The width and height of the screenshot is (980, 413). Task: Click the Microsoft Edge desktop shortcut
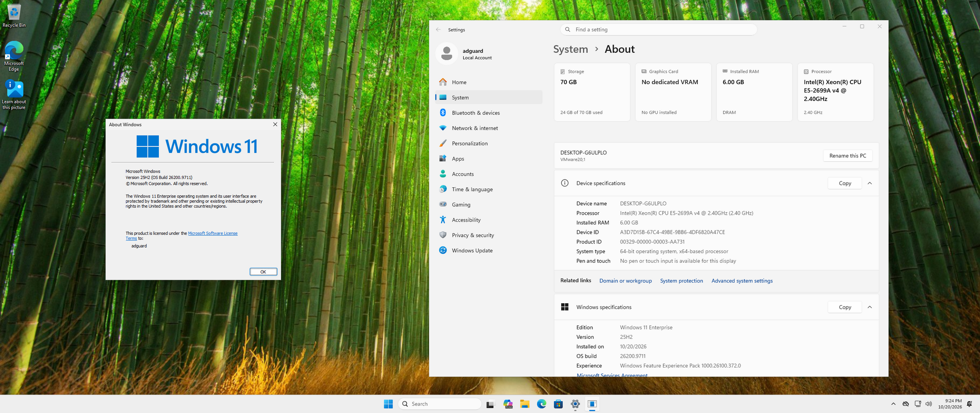click(14, 56)
